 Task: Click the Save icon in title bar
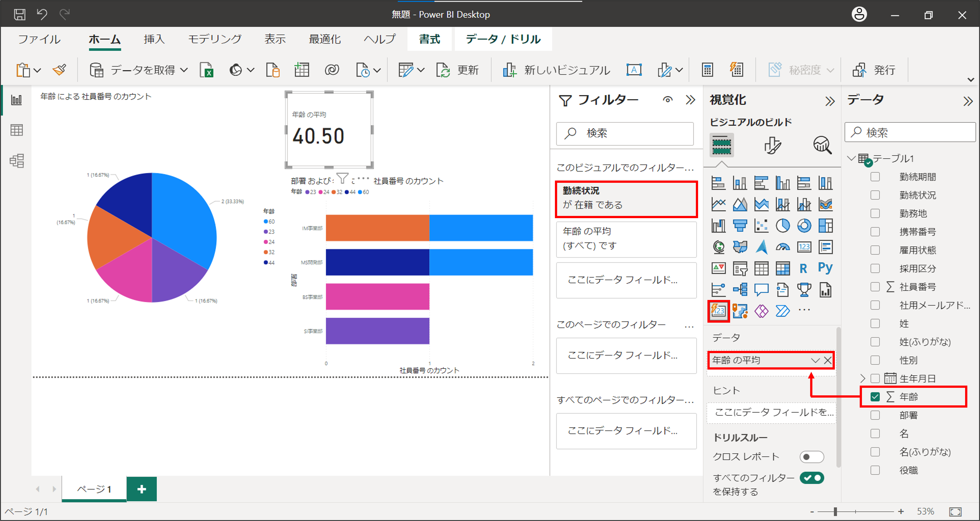point(19,14)
